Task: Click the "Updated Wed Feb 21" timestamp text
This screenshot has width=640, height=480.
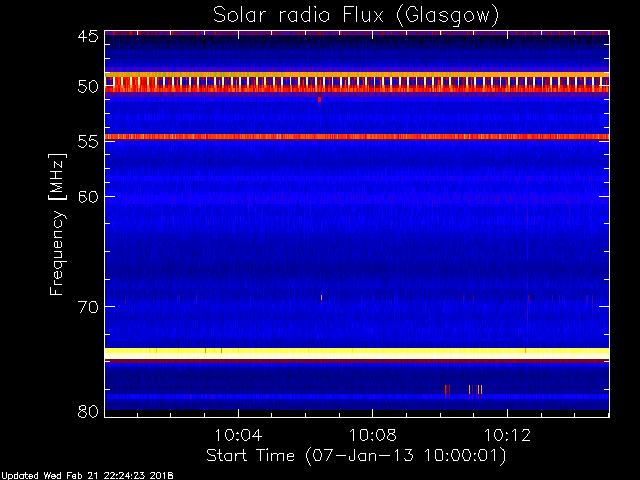Action: click(87, 474)
